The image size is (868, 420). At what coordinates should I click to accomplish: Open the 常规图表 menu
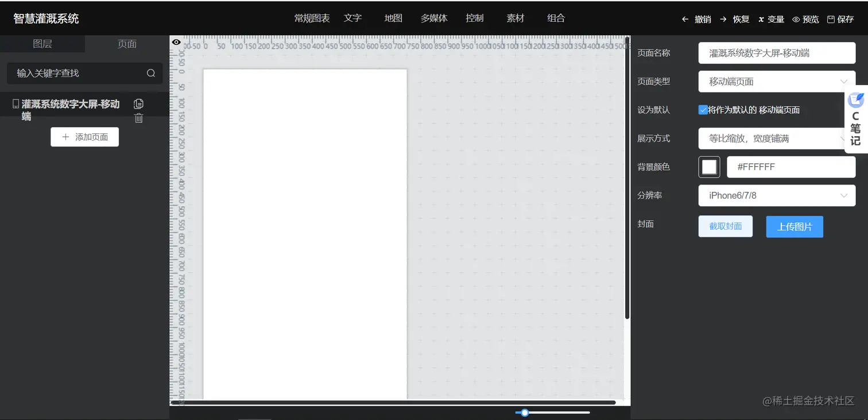[x=312, y=18]
